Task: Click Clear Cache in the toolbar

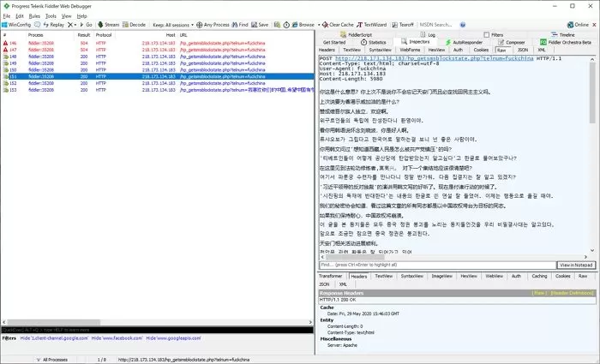Action: coord(338,25)
